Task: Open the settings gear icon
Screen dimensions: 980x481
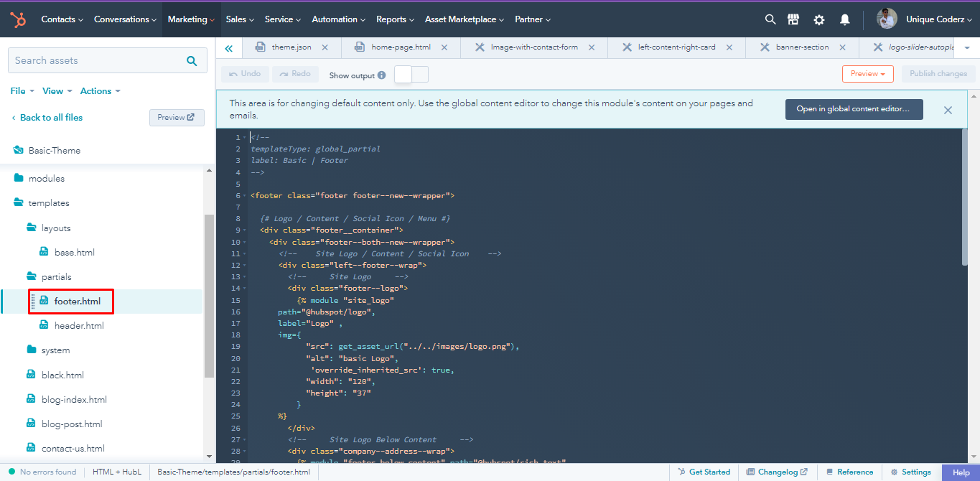Action: coord(819,20)
